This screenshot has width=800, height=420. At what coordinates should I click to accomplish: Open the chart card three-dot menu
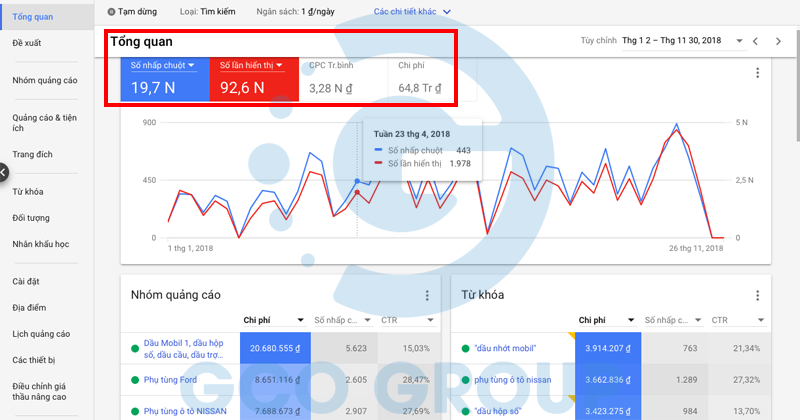click(x=758, y=73)
